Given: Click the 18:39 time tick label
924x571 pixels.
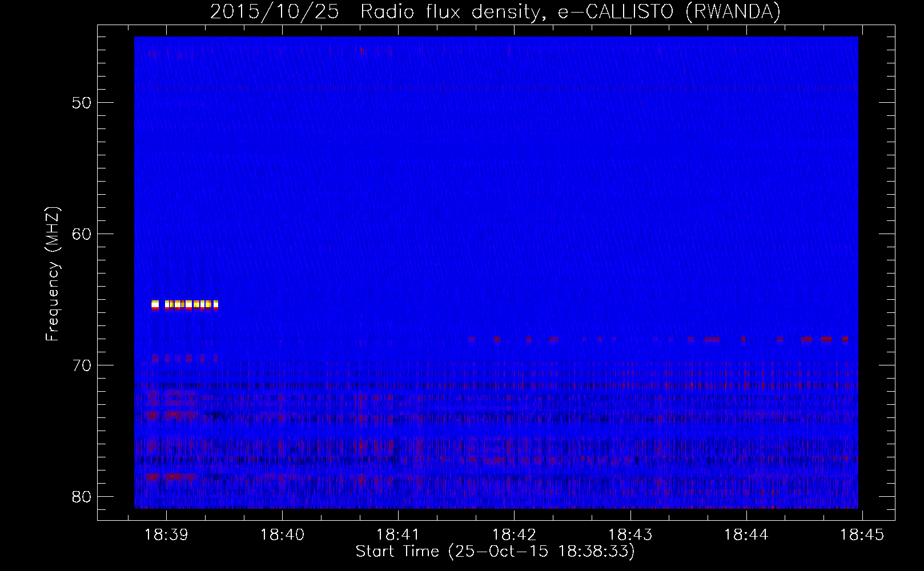Looking at the screenshot, I should pos(166,534).
